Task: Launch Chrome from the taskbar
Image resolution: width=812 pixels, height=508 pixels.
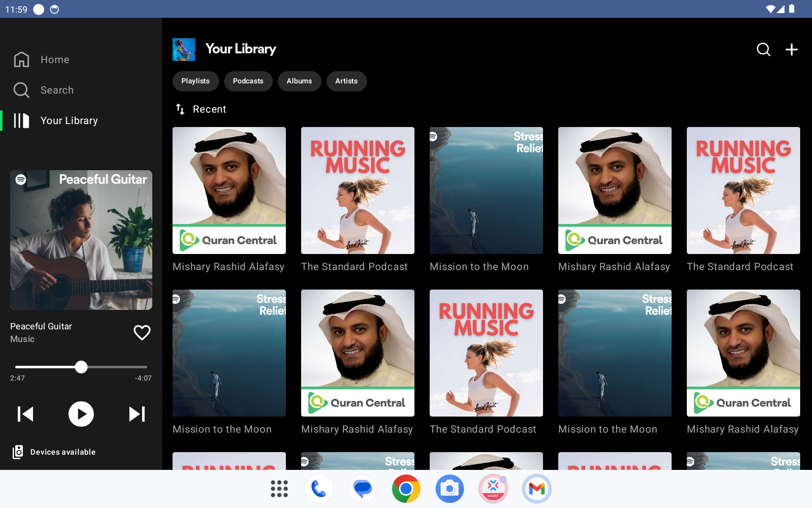Action: pyautogui.click(x=406, y=489)
